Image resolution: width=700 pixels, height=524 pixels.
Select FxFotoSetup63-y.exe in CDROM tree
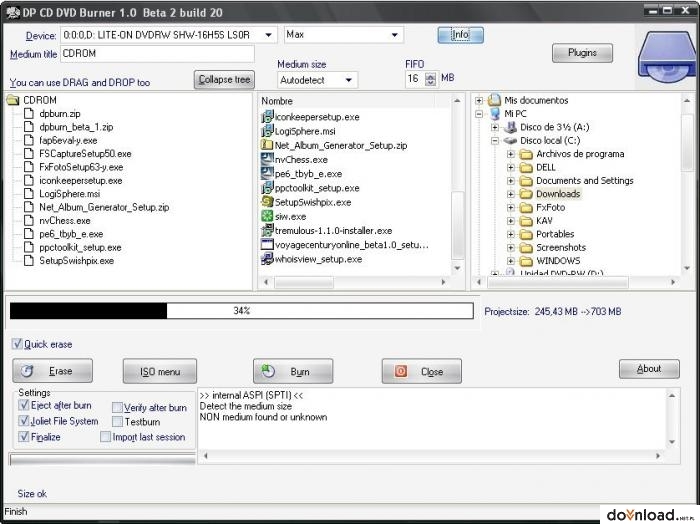tap(81, 167)
